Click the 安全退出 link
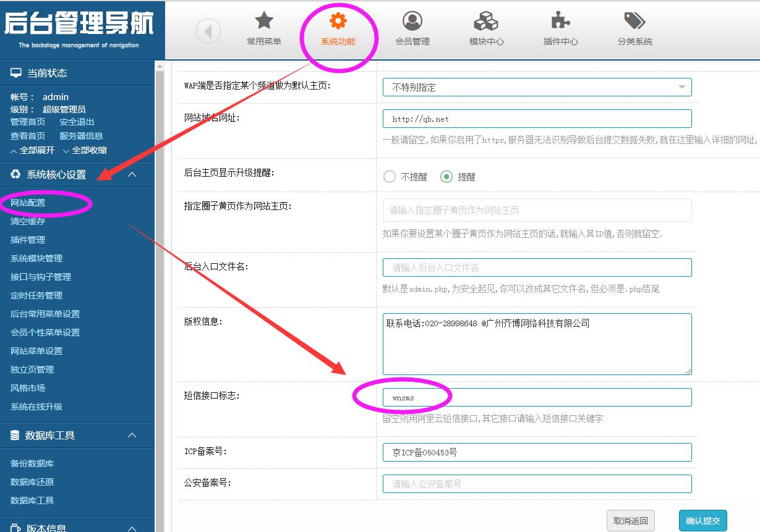 click(x=77, y=122)
